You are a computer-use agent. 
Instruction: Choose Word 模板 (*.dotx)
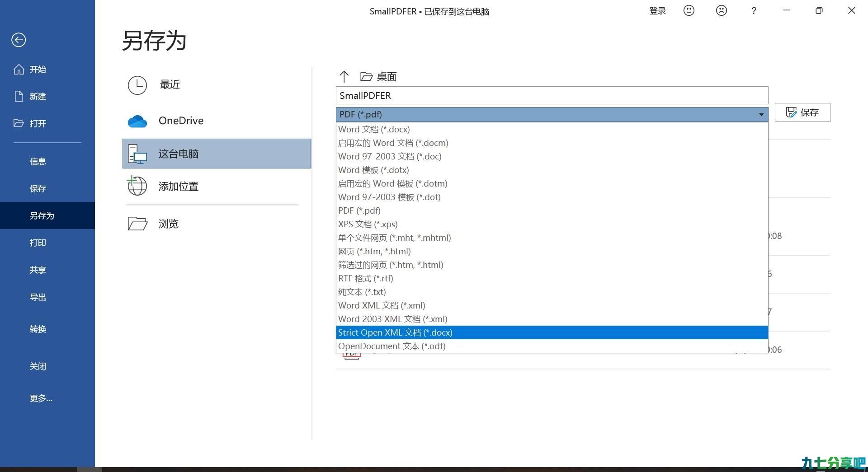pos(552,170)
